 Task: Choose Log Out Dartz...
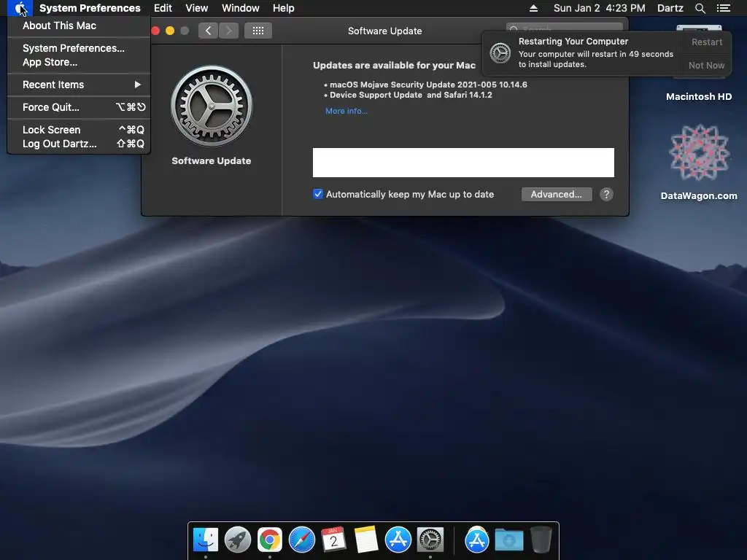click(79, 144)
